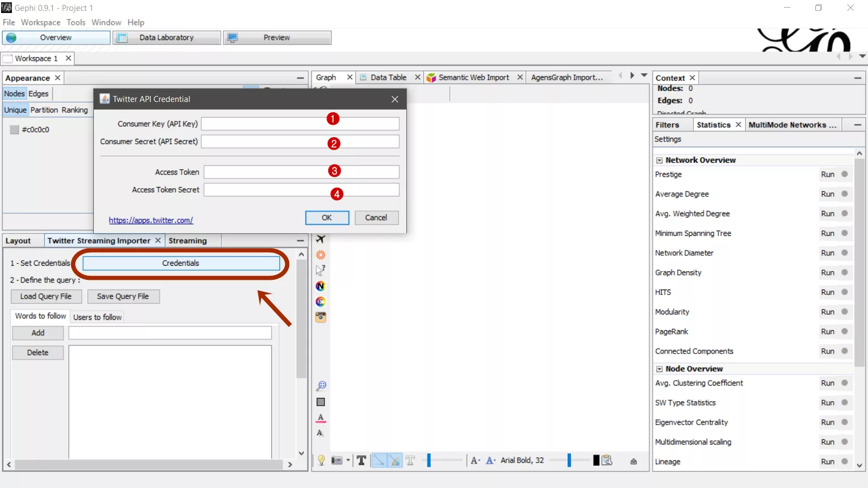Click the orange camera icon in the graph toolbar
Image resolution: width=868 pixels, height=488 pixels.
coord(321,317)
